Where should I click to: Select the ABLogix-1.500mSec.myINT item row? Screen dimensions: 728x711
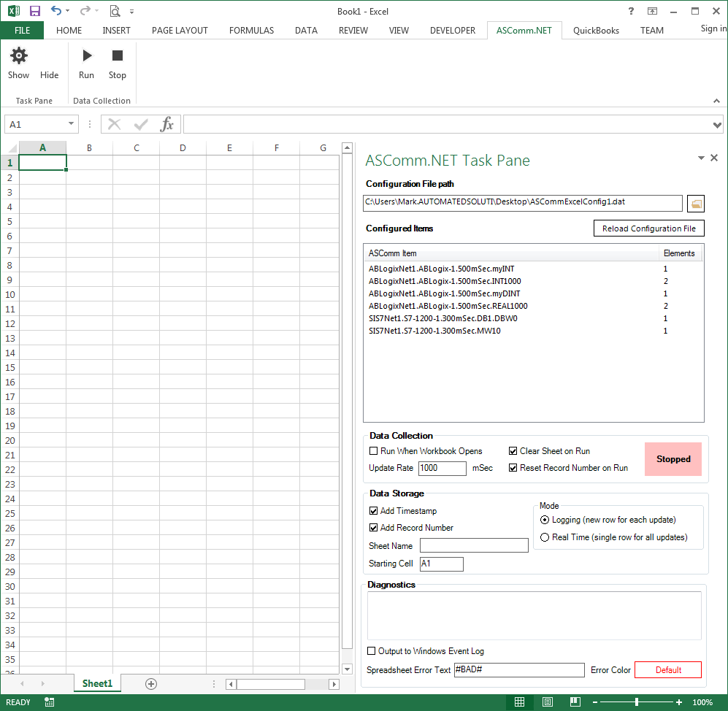[x=533, y=269]
